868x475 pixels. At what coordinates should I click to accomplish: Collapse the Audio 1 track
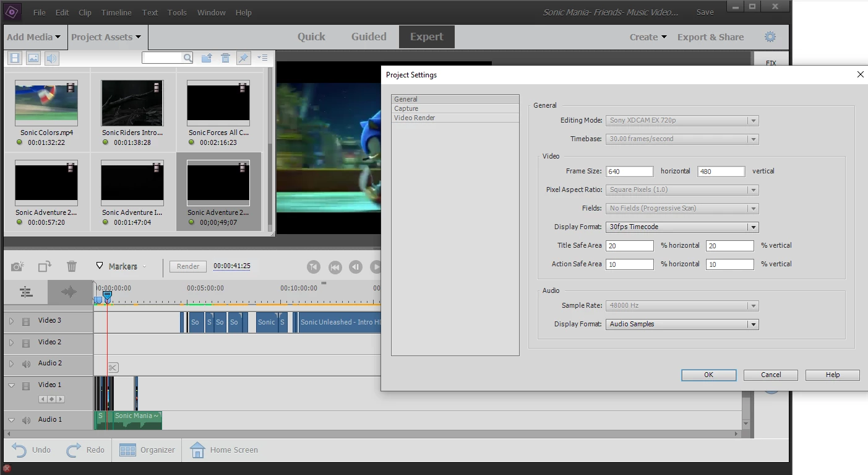coord(11,420)
